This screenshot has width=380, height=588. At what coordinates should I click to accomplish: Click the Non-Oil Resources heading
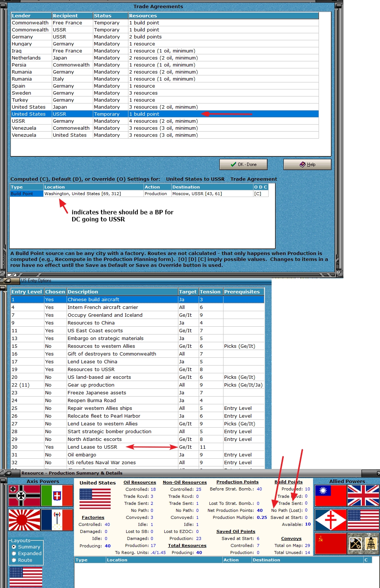click(x=185, y=482)
